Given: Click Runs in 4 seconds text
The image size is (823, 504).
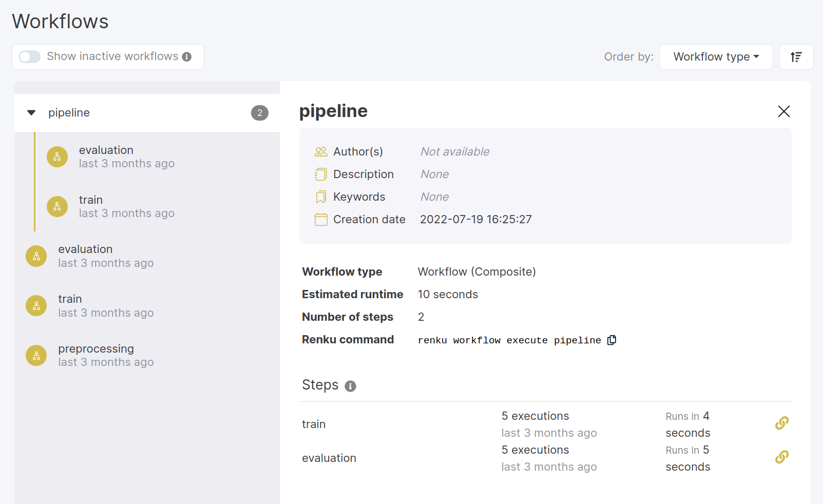Looking at the screenshot, I should pos(688,424).
